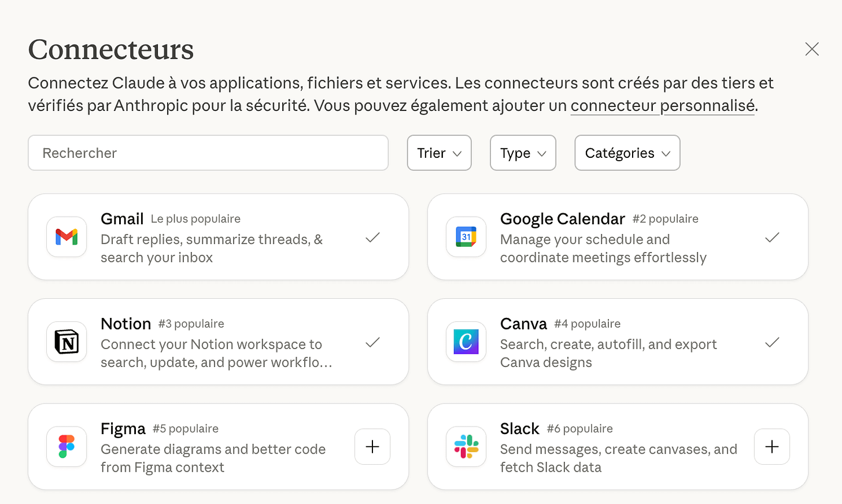Click the Gmail envelope logo icon

click(x=67, y=237)
